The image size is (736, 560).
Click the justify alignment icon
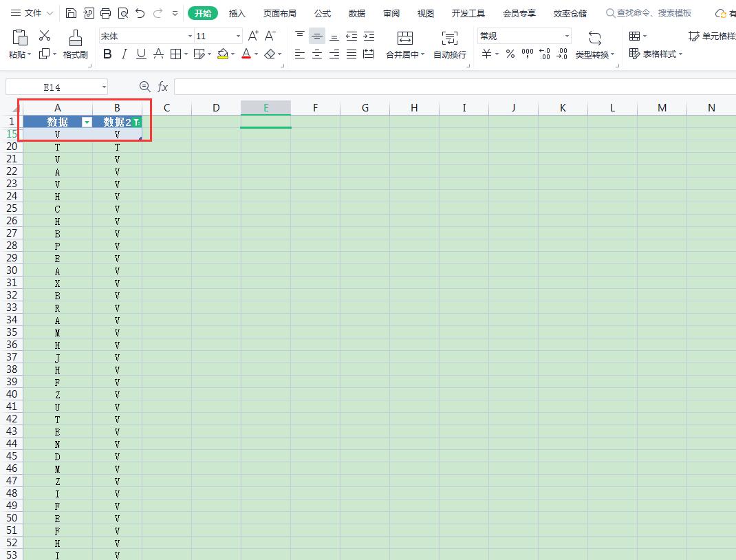pyautogui.click(x=351, y=54)
